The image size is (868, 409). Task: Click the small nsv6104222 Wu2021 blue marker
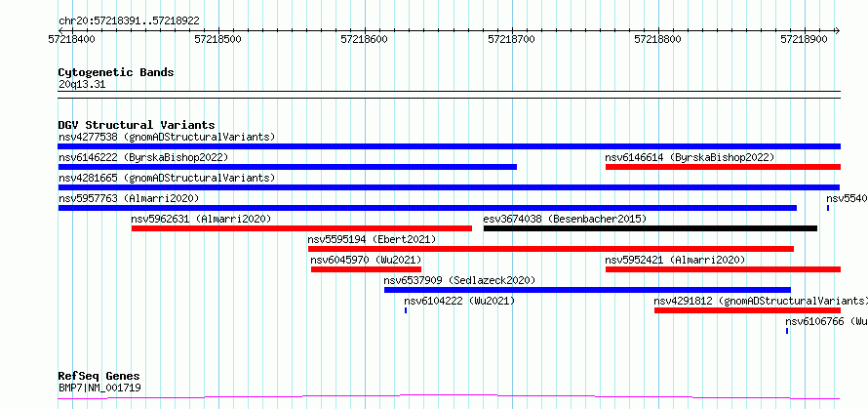point(406,310)
